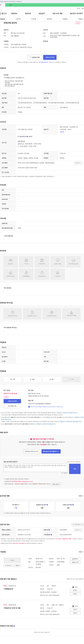Open the 취업지원 menu

[x=28, y=13]
